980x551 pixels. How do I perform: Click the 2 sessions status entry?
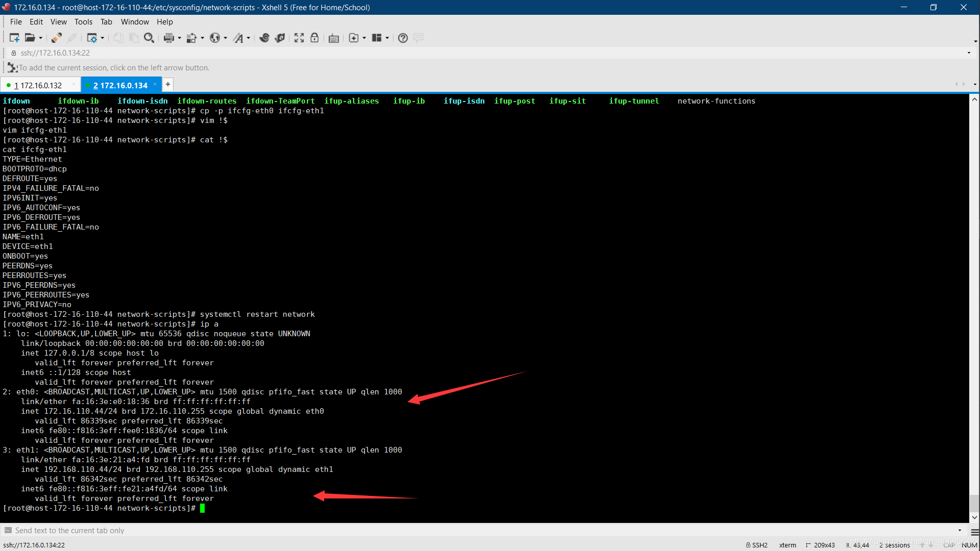895,545
